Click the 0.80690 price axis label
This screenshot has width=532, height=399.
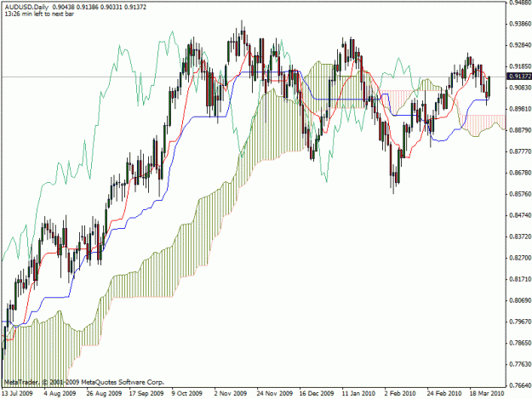point(519,300)
